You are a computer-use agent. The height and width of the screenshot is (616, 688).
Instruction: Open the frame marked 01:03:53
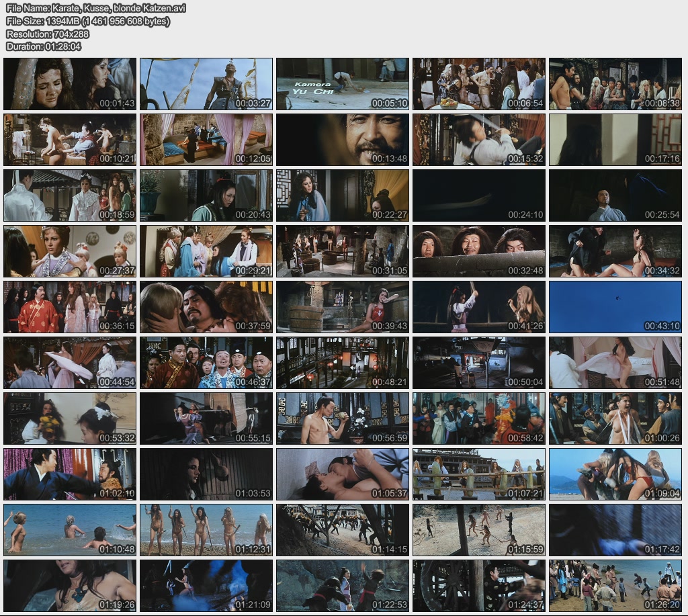tap(206, 474)
